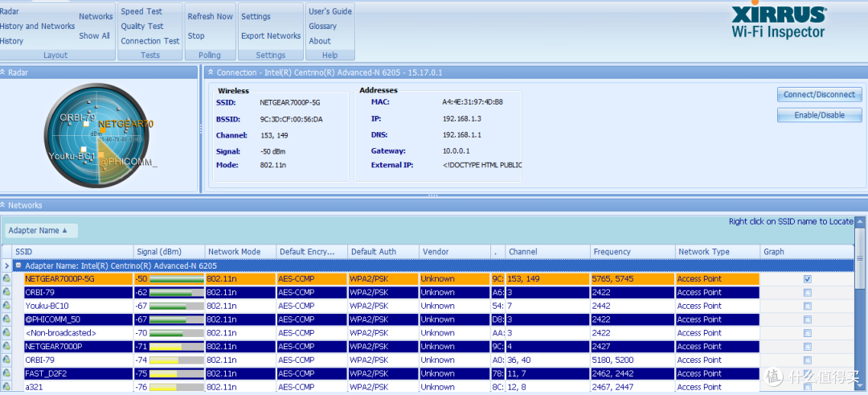
Task: Start the Quality Test
Action: 142,26
